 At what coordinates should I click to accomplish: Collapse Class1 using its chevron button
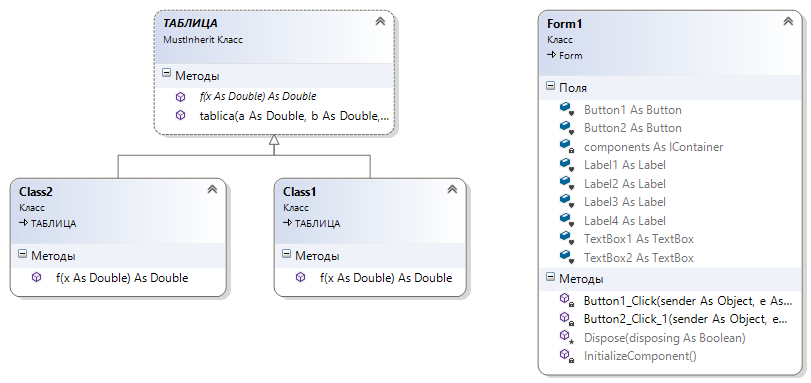coord(453,189)
